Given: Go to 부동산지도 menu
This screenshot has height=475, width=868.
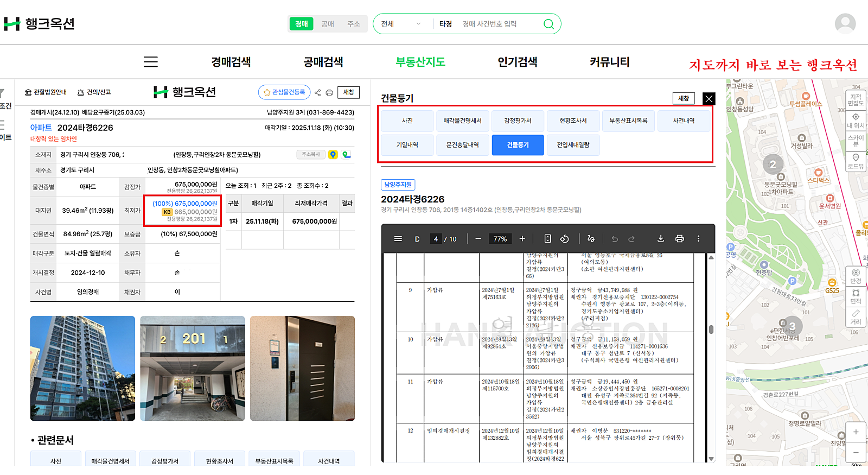Looking at the screenshot, I should [420, 62].
